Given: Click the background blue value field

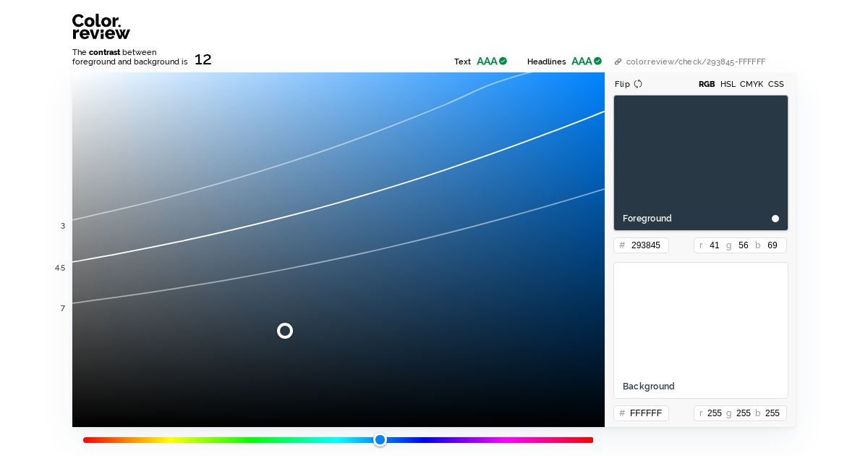Looking at the screenshot, I should (x=773, y=413).
